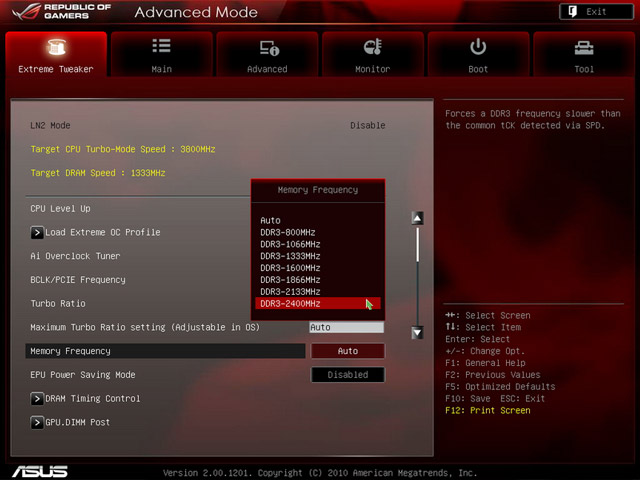Select DDR3-1333MHz option
This screenshot has height=480, width=640.
click(x=318, y=256)
